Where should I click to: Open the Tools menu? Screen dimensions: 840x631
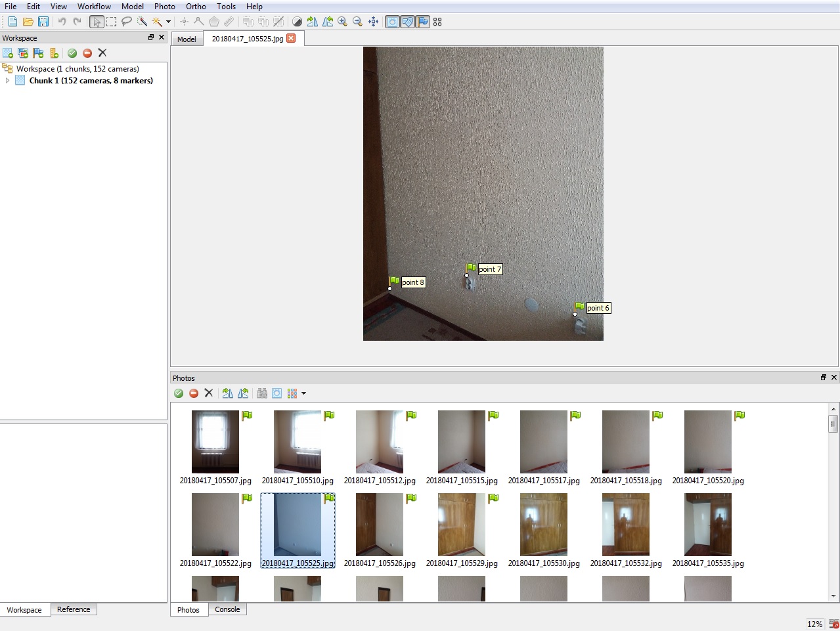[226, 7]
